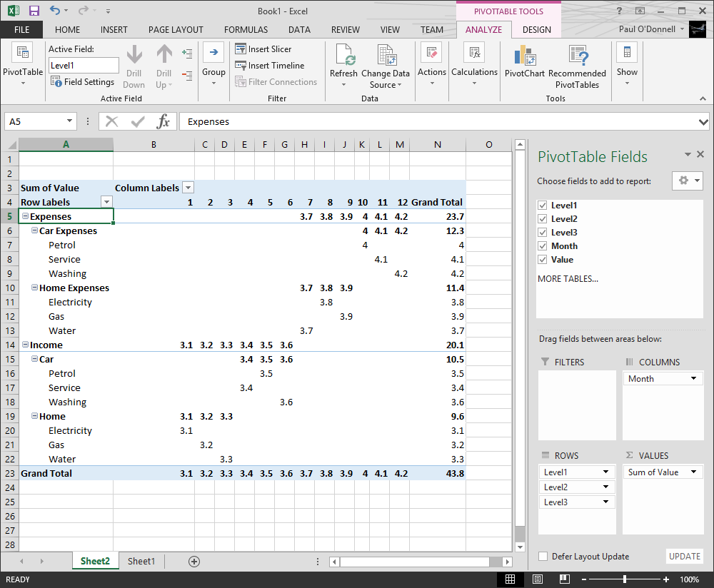Collapse the Expenses row group
Screen dimensions: 714x588
pyautogui.click(x=26, y=216)
